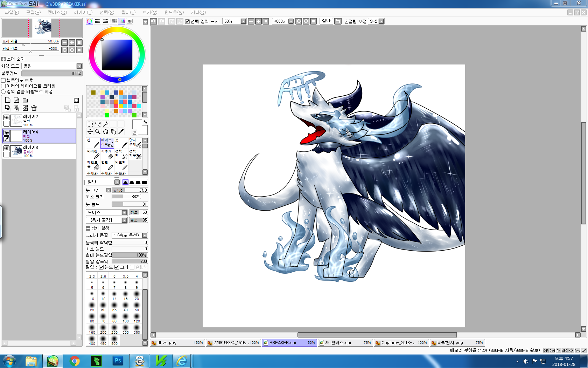Choose the 페인트통 paint bucket tool

[x=93, y=165]
